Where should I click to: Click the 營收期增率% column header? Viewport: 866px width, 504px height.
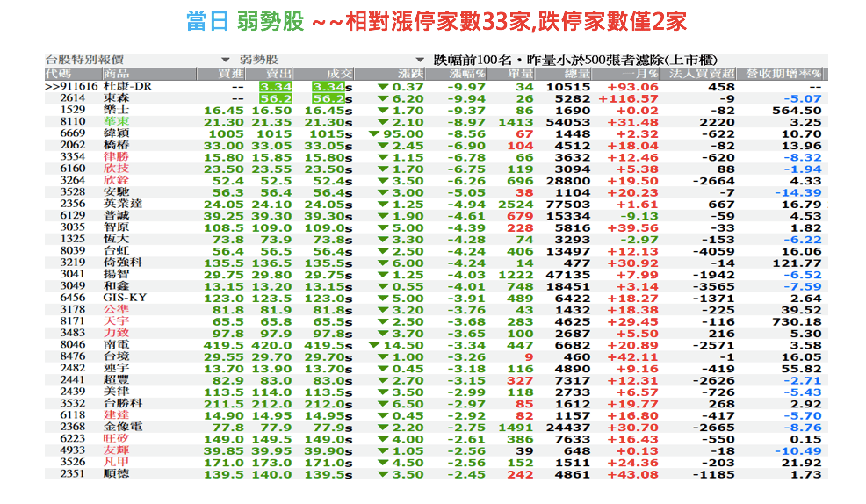coord(783,73)
